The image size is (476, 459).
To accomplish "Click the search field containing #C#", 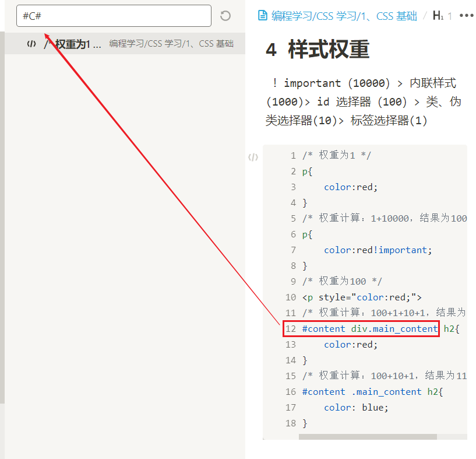I will point(114,16).
